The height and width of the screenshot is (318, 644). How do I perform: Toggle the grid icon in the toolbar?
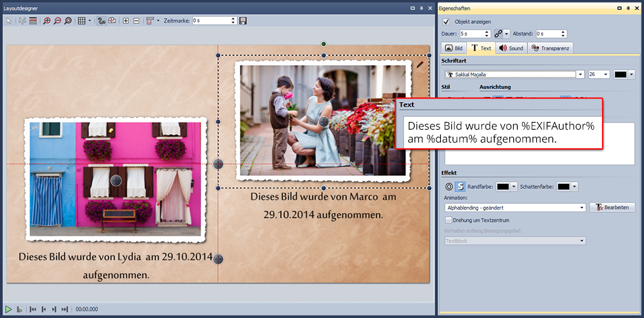(82, 21)
